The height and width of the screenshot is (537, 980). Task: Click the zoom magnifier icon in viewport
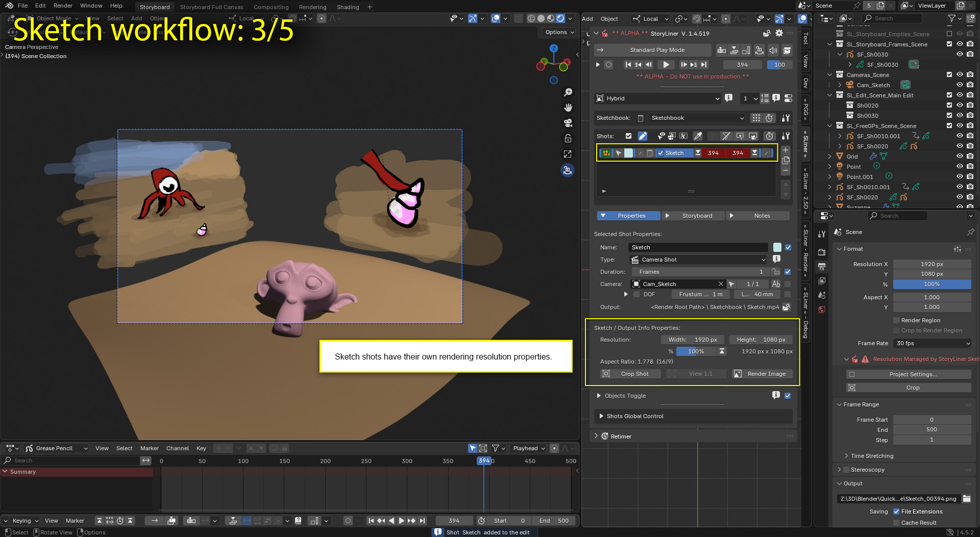pos(568,92)
